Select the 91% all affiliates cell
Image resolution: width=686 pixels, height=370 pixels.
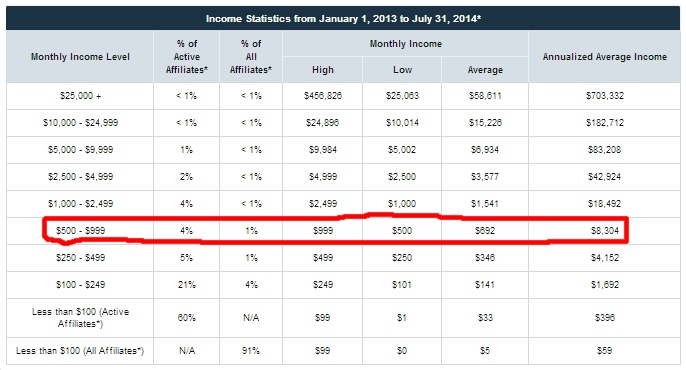click(251, 351)
